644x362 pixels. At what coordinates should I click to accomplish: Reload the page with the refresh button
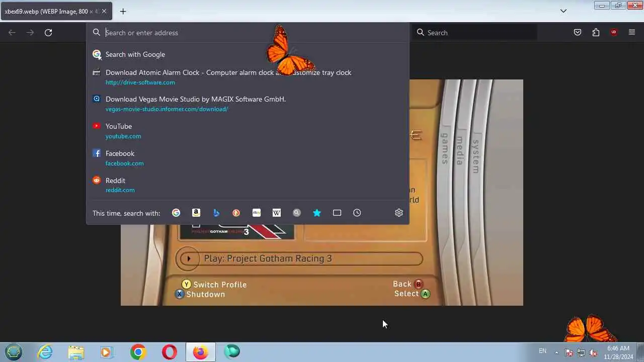[x=48, y=33]
